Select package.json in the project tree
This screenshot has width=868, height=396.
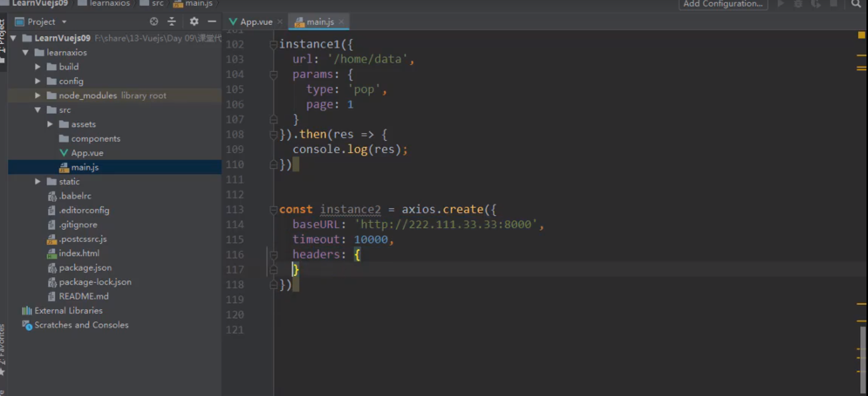(x=85, y=268)
